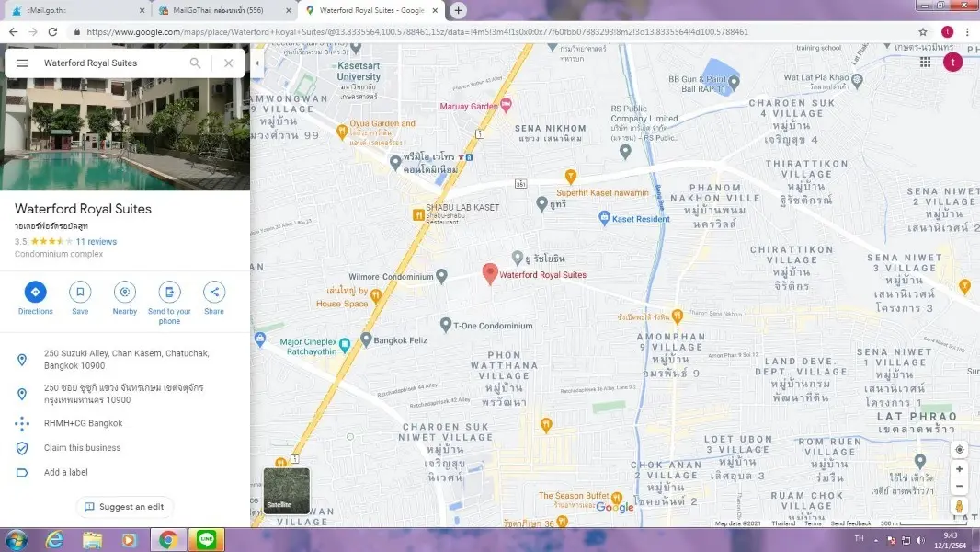This screenshot has width=980, height=552.
Task: Click Claim this business
Action: [82, 448]
